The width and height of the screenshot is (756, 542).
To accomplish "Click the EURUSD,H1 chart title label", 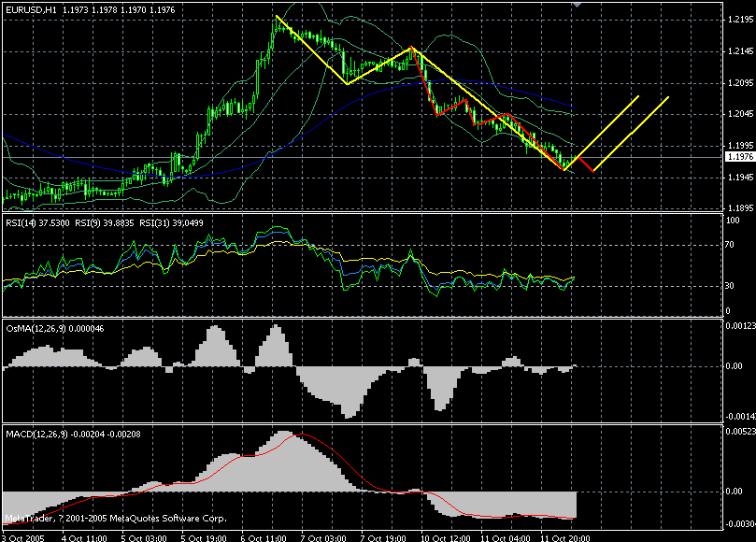I will (32, 9).
